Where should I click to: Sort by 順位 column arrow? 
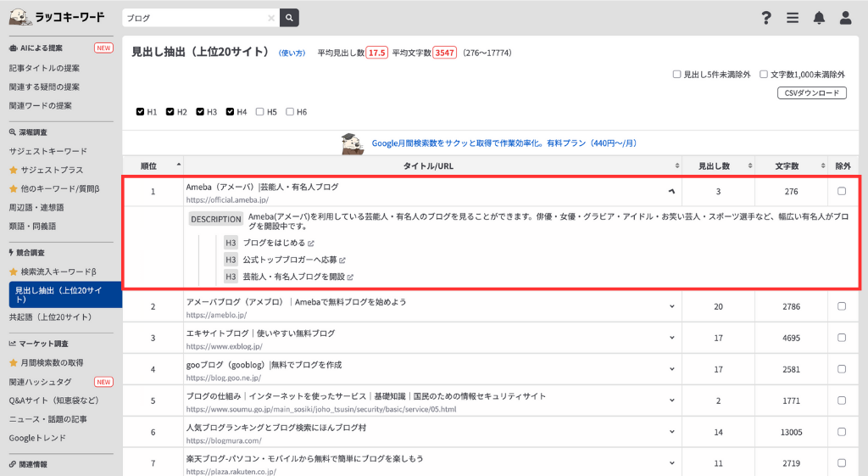[x=178, y=165]
